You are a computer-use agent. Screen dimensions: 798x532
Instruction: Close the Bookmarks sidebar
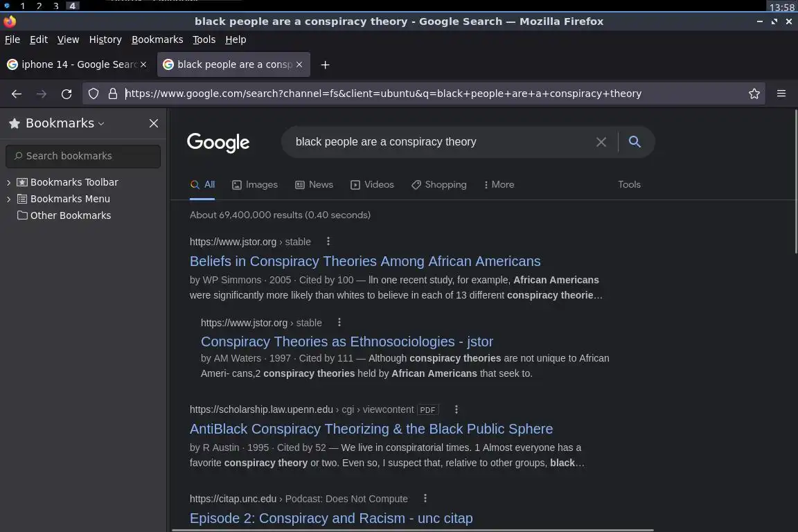154,123
